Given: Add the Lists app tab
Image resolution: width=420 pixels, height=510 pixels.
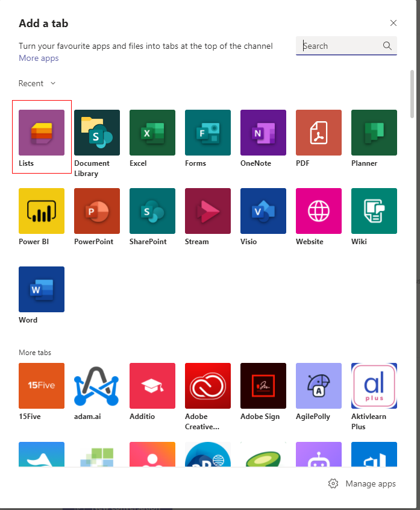Looking at the screenshot, I should tap(42, 133).
